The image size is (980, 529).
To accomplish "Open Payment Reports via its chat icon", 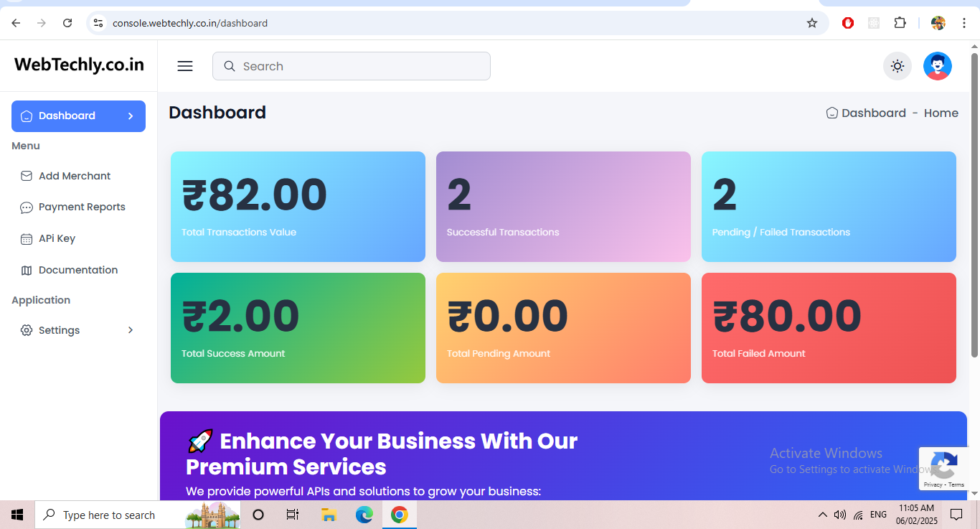I will point(26,207).
